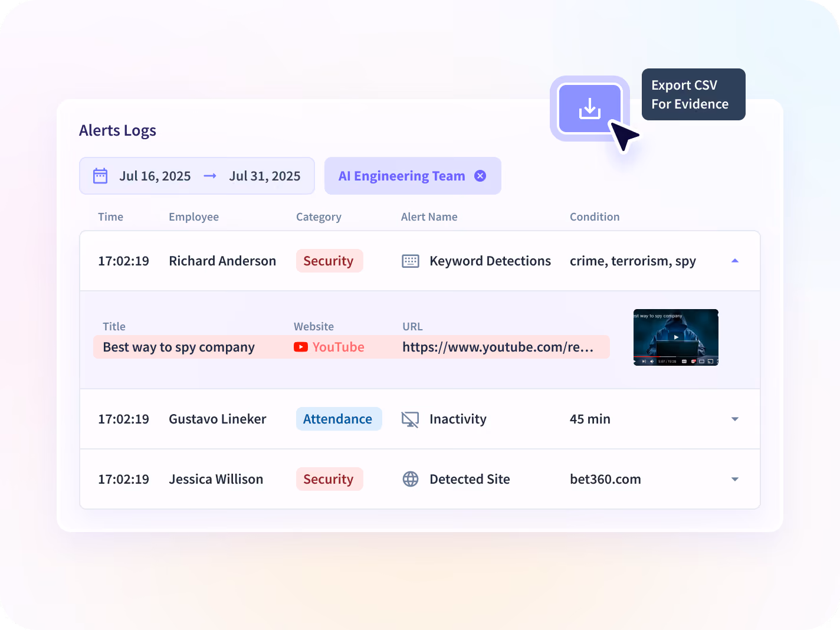Click the Inactivity monitor icon
This screenshot has width=840, height=630.
410,419
